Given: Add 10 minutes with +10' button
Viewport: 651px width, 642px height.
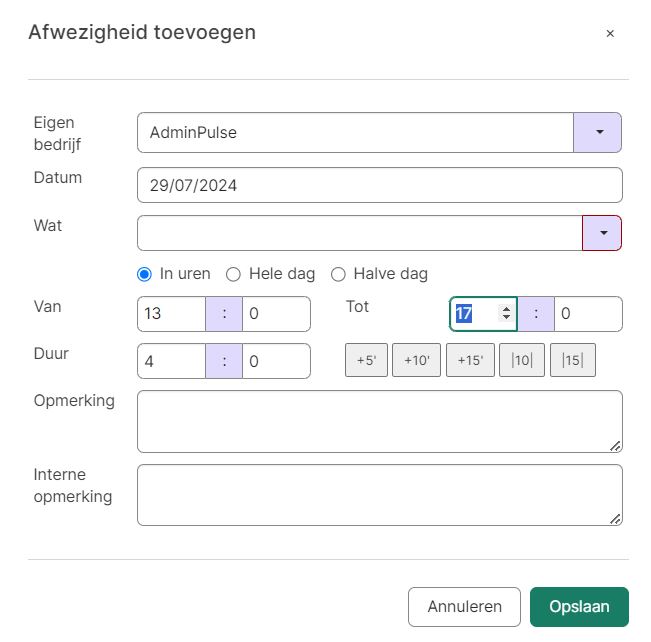Looking at the screenshot, I should click(x=416, y=360).
